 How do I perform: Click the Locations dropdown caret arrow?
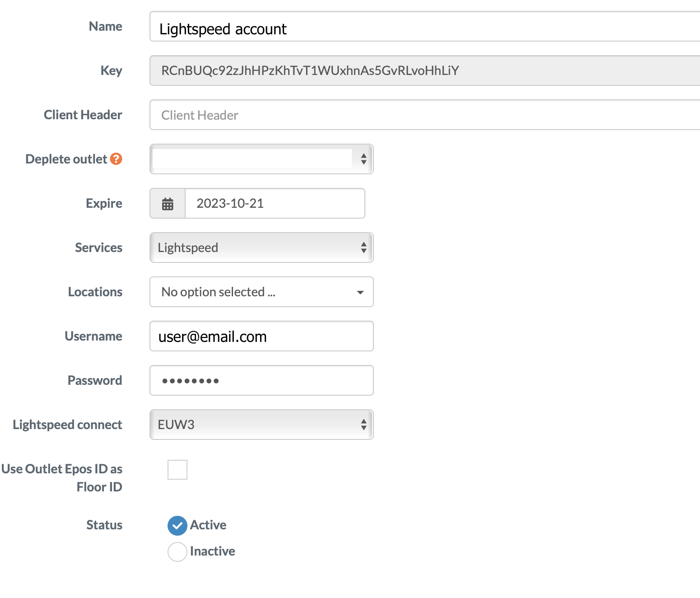(360, 292)
